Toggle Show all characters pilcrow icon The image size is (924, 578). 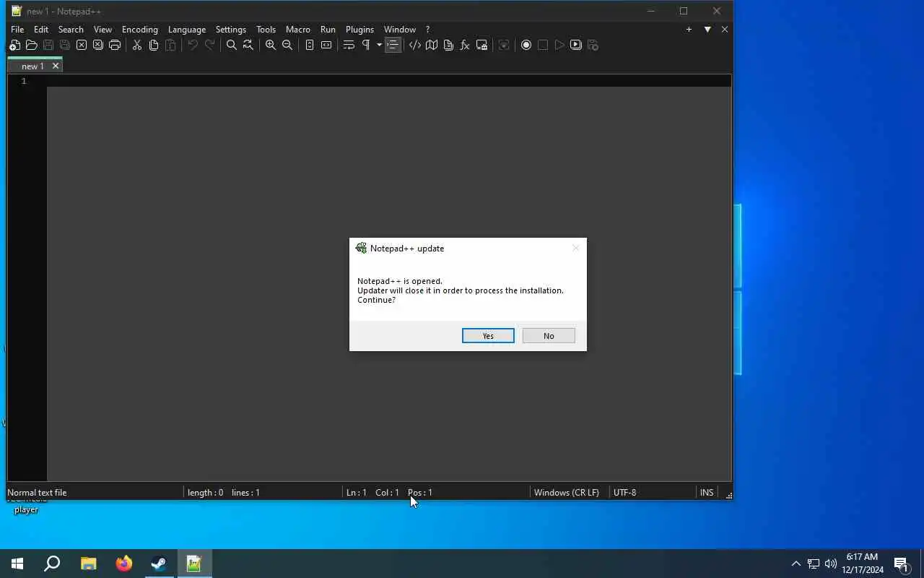(x=365, y=45)
